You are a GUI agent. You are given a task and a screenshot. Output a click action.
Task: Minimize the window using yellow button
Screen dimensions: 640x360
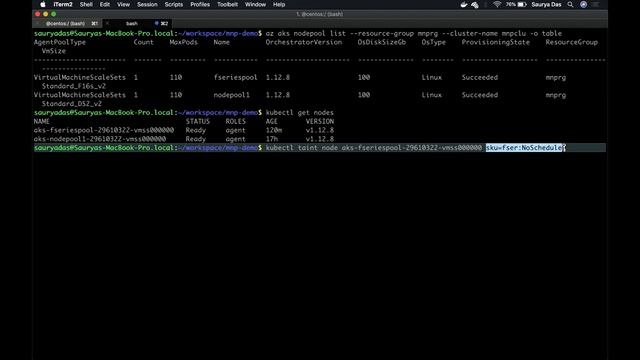46,14
